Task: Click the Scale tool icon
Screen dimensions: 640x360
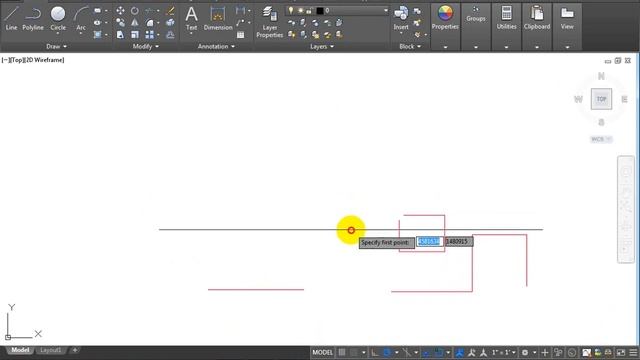Action: point(135,35)
